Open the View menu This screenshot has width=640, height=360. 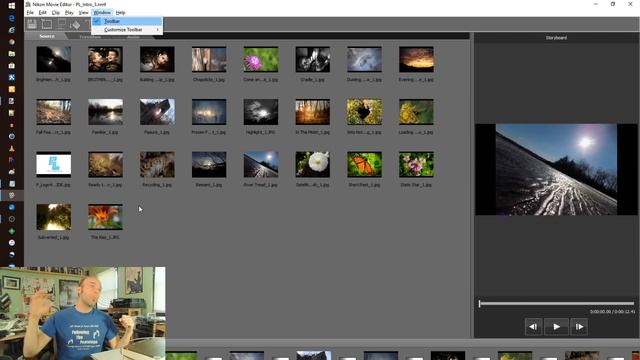pos(83,13)
